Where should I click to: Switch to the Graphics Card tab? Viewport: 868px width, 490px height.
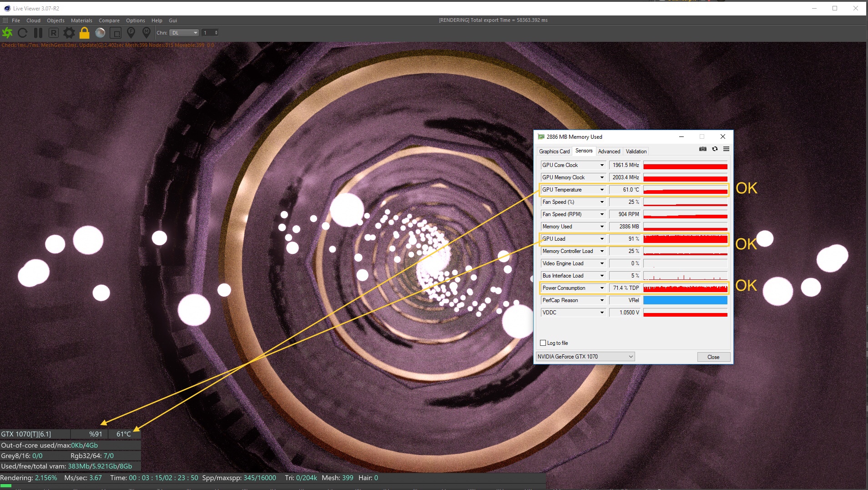click(x=554, y=152)
